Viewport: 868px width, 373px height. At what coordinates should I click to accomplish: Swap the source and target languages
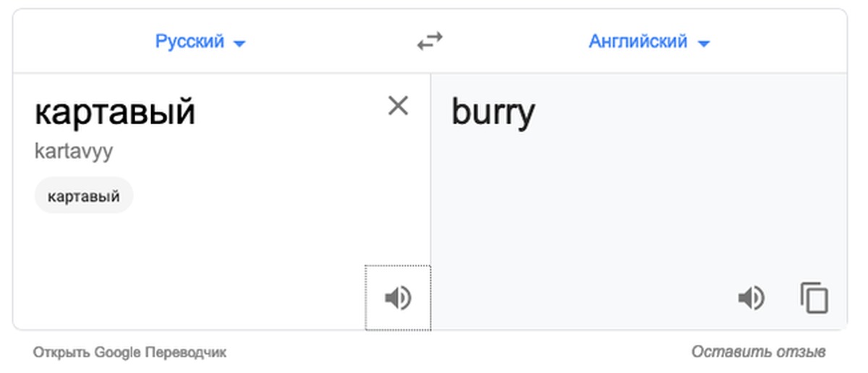point(430,42)
